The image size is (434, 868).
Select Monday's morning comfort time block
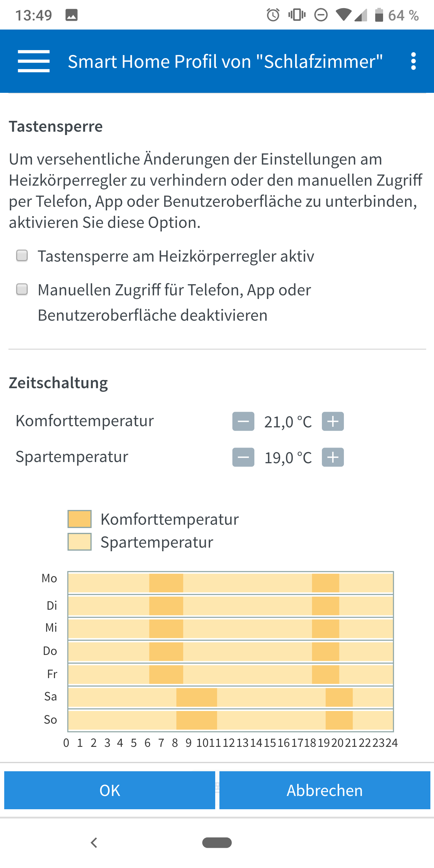(x=166, y=583)
